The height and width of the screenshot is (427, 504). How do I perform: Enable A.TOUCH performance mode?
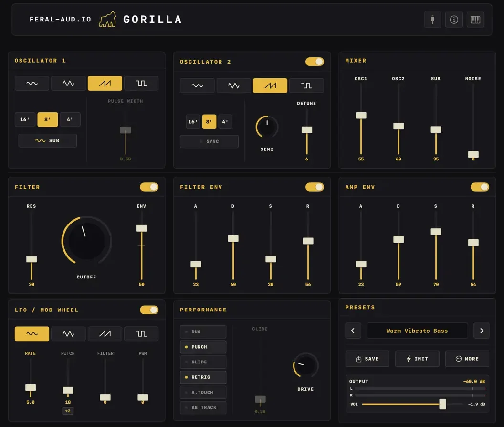click(x=203, y=392)
